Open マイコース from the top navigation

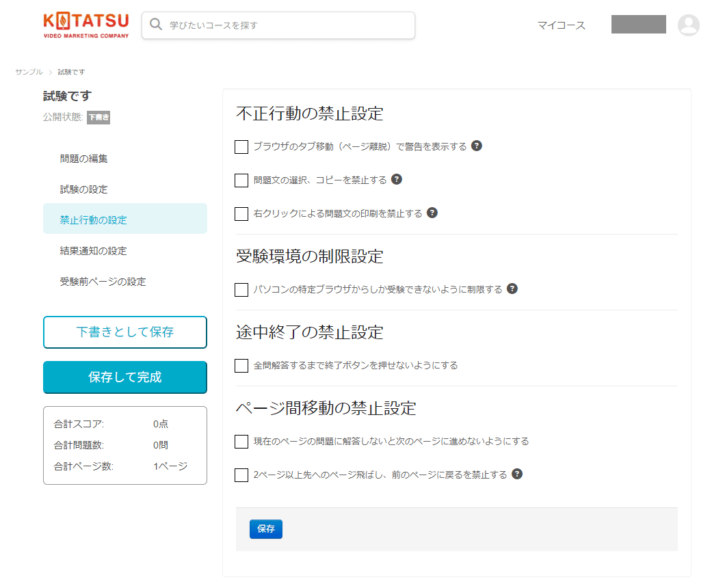561,25
